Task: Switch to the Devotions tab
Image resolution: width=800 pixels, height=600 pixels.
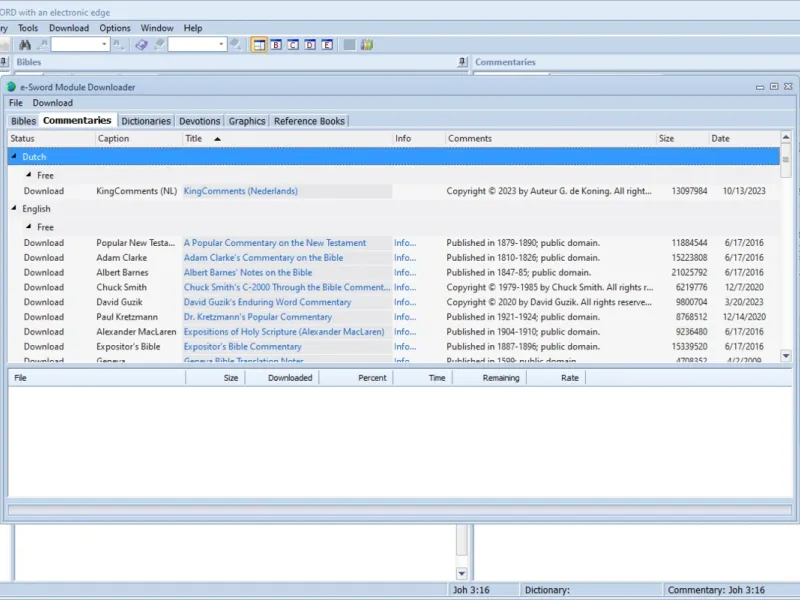Action: (x=199, y=121)
